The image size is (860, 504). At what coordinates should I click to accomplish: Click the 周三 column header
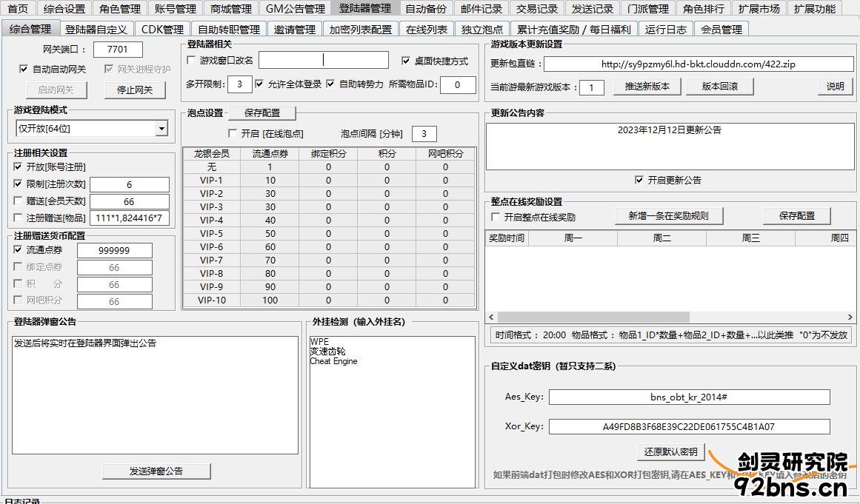[750, 238]
